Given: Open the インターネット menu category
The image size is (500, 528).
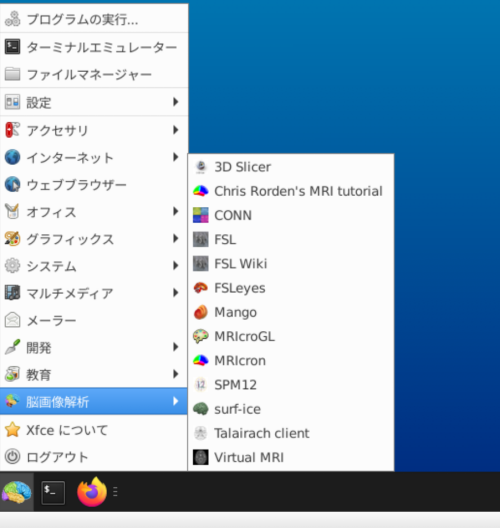Looking at the screenshot, I should (94, 157).
